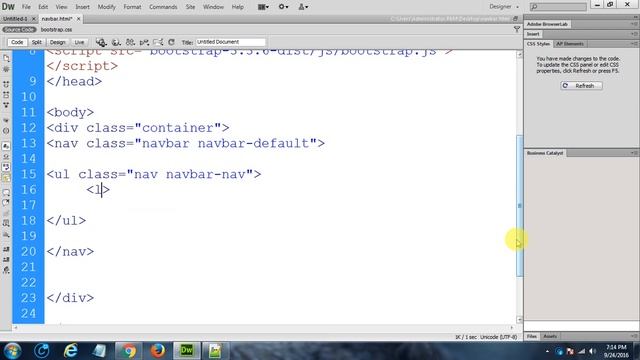The width and height of the screenshot is (640, 360).
Task: Click the Multiscreen preview toolbar icon
Action: (101, 42)
